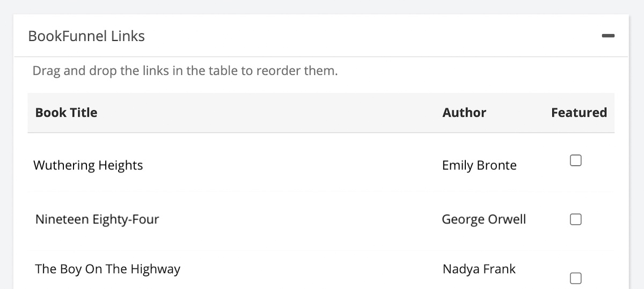The height and width of the screenshot is (289, 644).
Task: Click the drag and drop instruction text
Action: tap(185, 71)
